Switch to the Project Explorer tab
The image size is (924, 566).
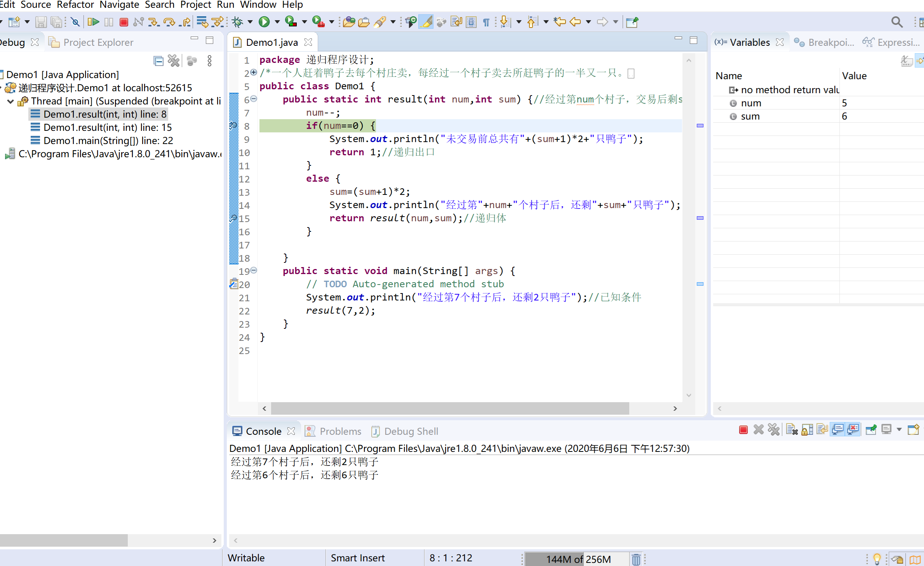tap(91, 42)
